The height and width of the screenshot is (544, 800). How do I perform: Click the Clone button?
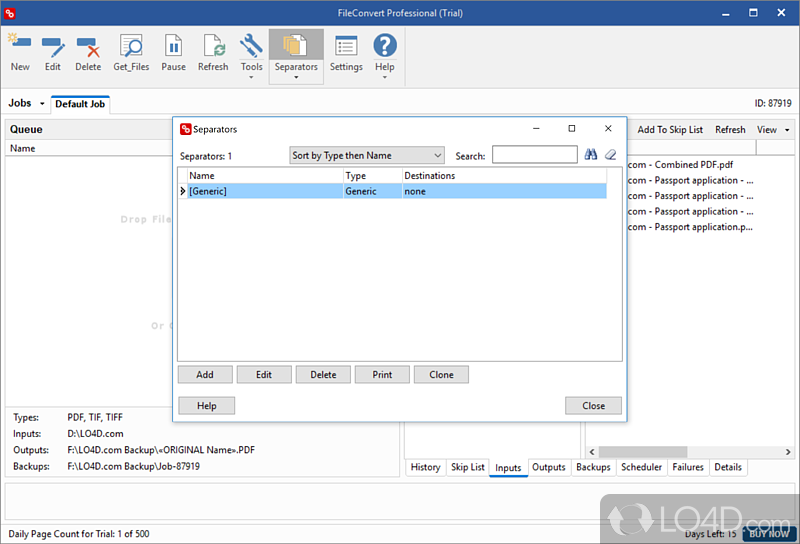pyautogui.click(x=441, y=375)
